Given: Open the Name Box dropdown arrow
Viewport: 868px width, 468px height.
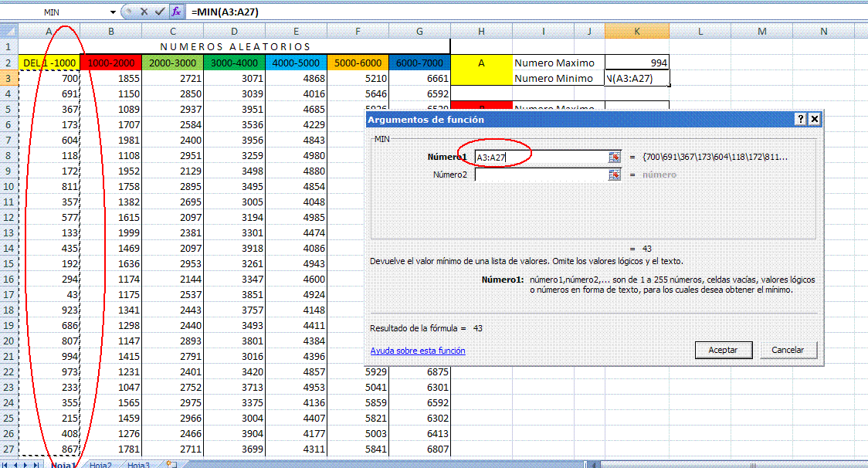Looking at the screenshot, I should 113,12.
